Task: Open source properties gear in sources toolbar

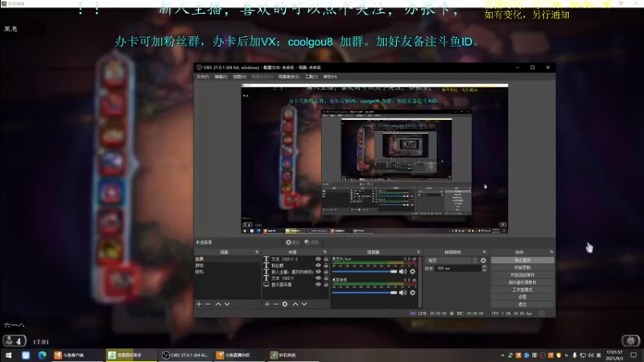Action: [285, 304]
